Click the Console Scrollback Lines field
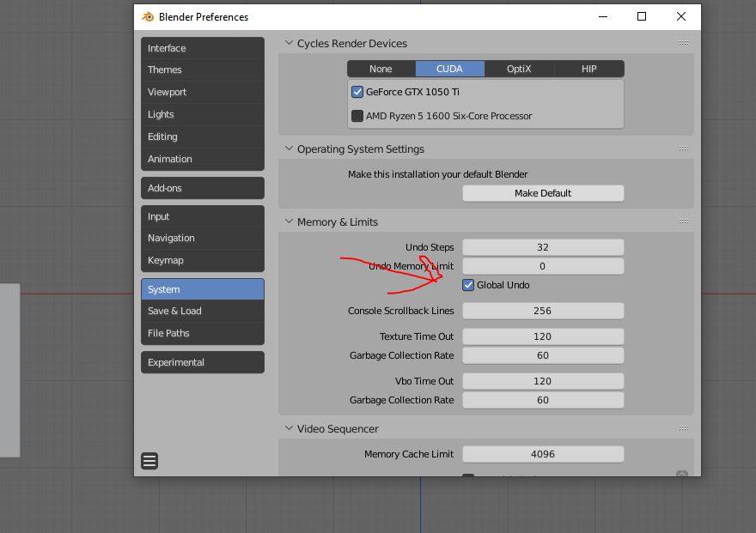 tap(543, 311)
